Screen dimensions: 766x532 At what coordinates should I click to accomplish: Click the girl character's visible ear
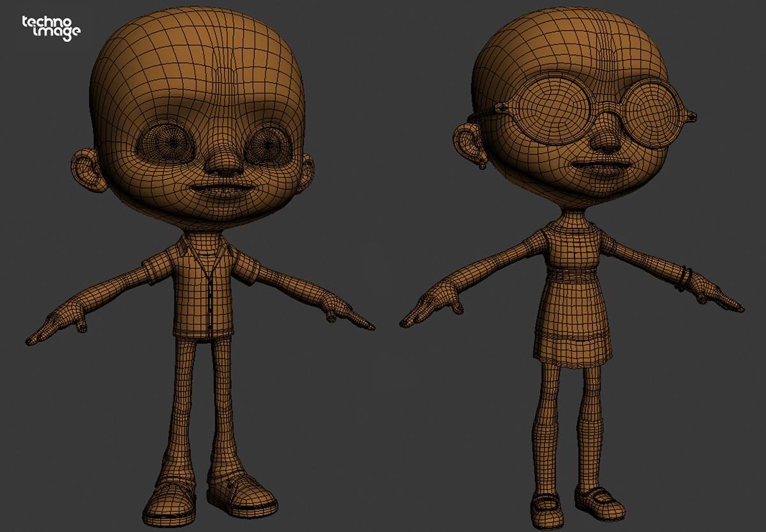point(469,144)
